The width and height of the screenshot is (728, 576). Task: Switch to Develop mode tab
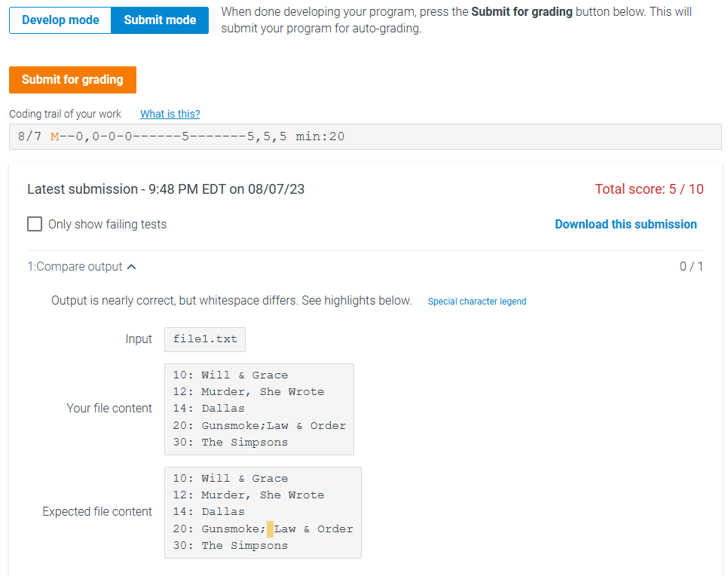coord(60,20)
